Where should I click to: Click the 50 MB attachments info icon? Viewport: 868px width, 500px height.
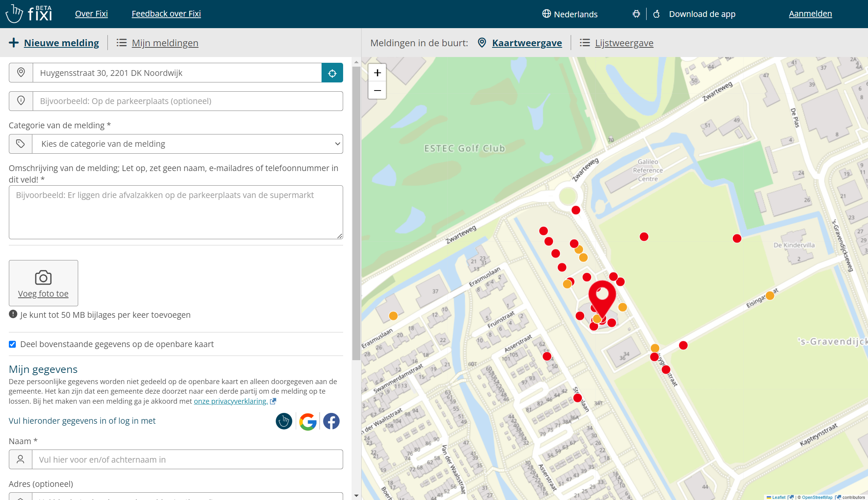pyautogui.click(x=13, y=314)
